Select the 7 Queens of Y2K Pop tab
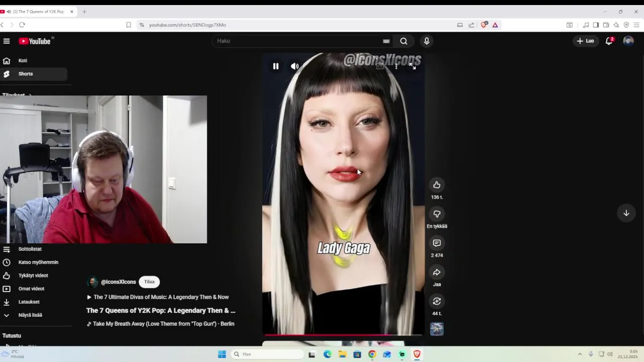Viewport: 644px width, 362px height. click(38, 12)
